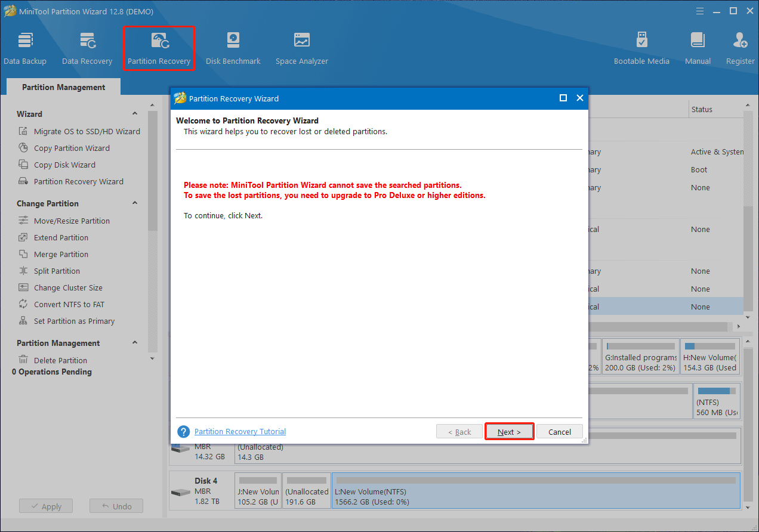
Task: Click the partition list vertical scrollbar
Action: [748, 259]
